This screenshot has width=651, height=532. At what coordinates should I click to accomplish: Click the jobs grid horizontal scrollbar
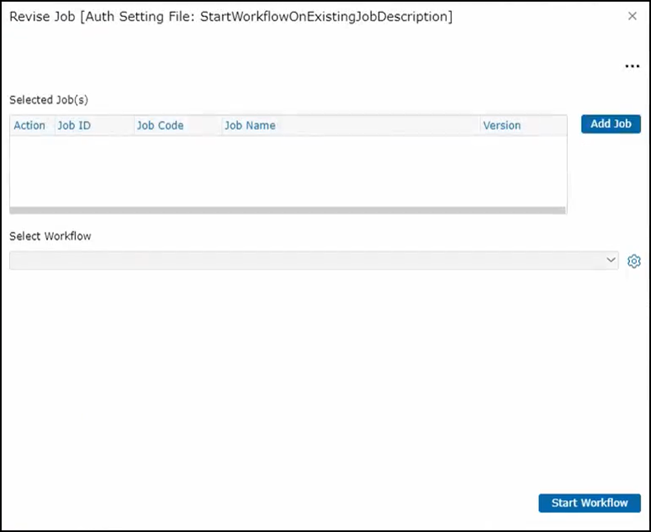[287, 210]
